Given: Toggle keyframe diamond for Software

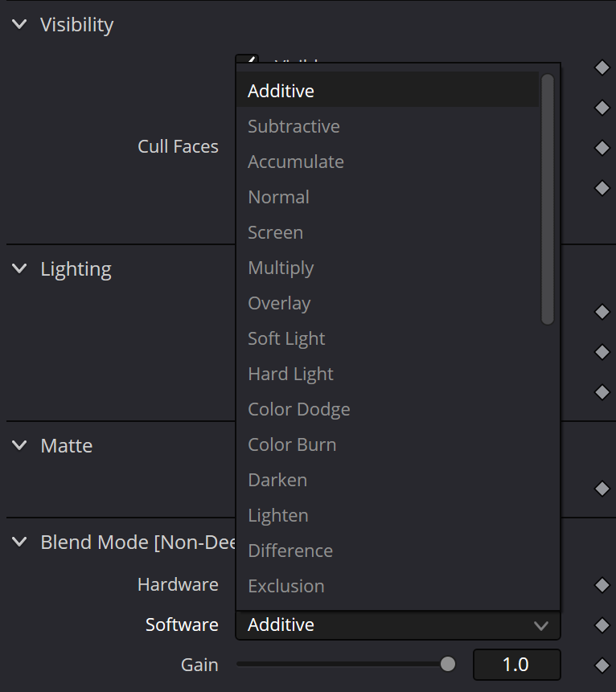Looking at the screenshot, I should click(602, 625).
